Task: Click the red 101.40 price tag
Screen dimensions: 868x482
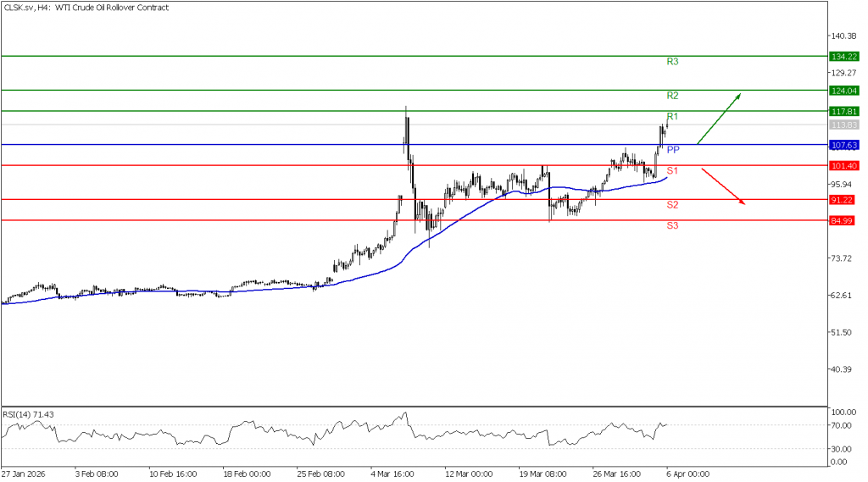Action: point(843,165)
